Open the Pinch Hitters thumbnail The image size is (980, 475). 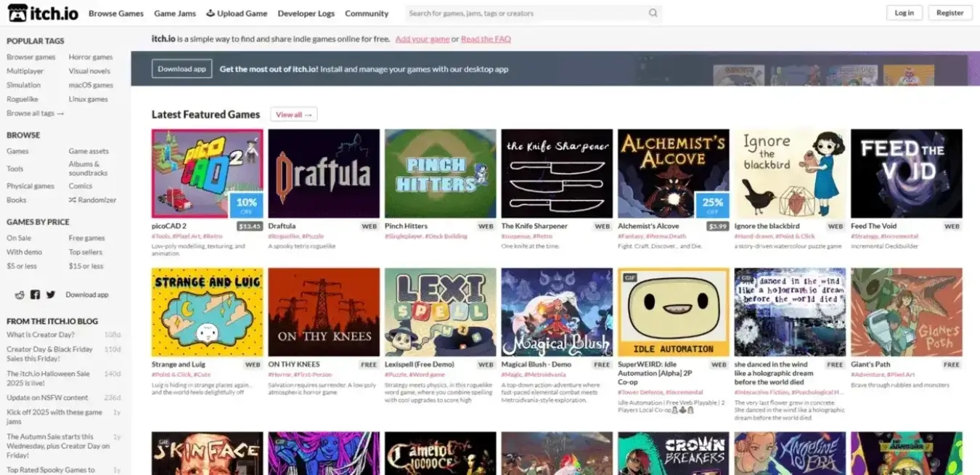[441, 174]
